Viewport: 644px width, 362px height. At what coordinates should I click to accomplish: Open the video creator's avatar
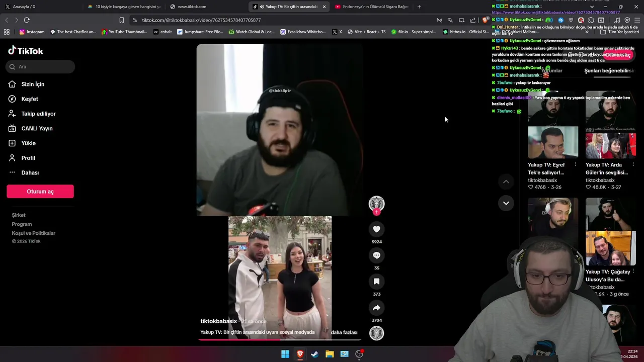coord(376,203)
